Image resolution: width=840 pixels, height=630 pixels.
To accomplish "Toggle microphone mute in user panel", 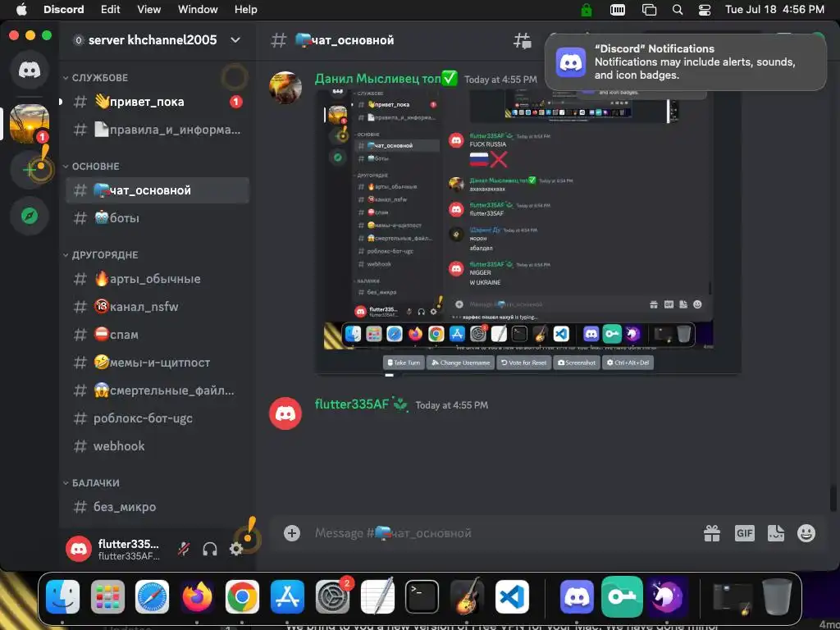I will (184, 549).
